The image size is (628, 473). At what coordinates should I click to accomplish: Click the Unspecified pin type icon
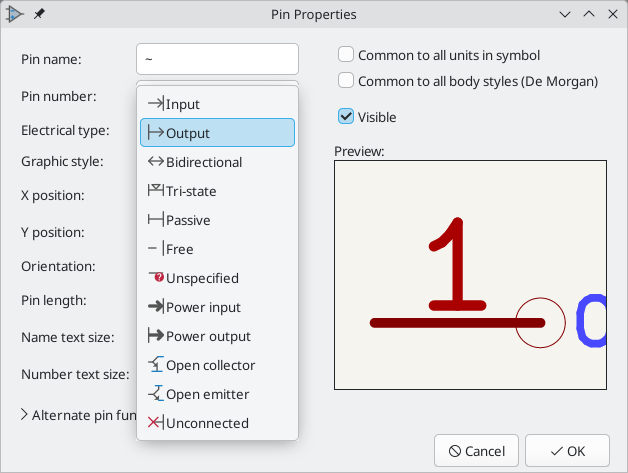point(155,278)
